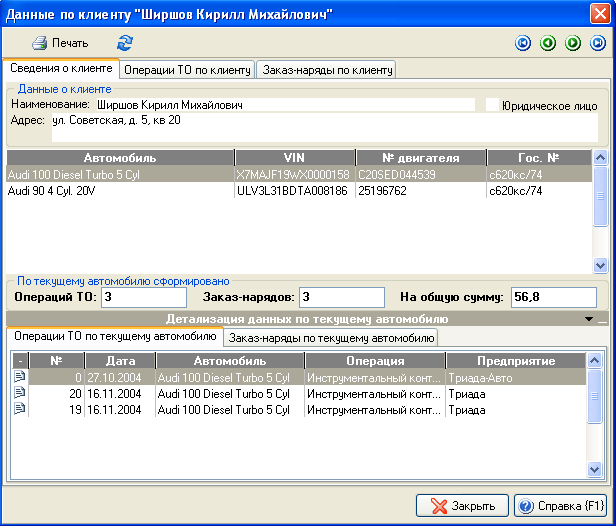Click the blue refresh arrows icon

tap(125, 43)
